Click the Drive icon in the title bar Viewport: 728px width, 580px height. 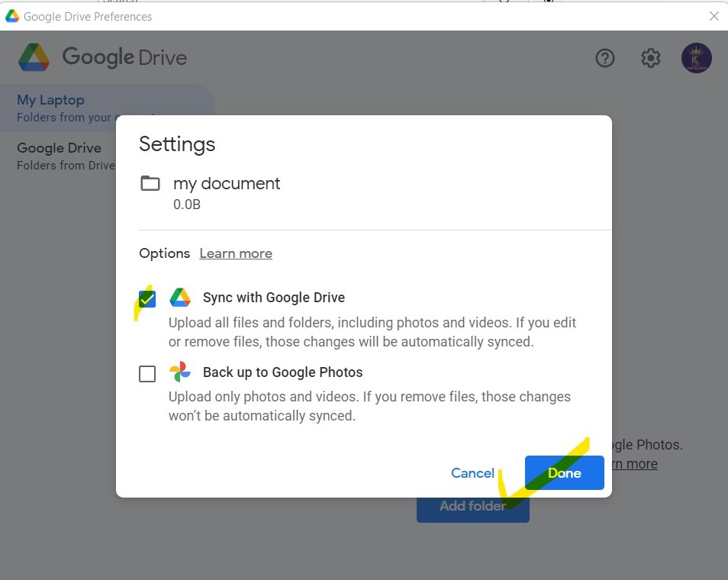12,16
